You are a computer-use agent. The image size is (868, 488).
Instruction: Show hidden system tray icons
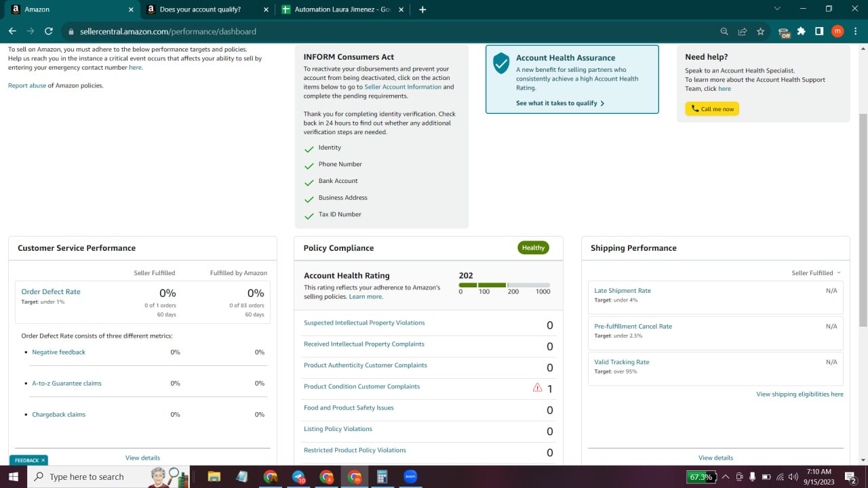coord(725,476)
